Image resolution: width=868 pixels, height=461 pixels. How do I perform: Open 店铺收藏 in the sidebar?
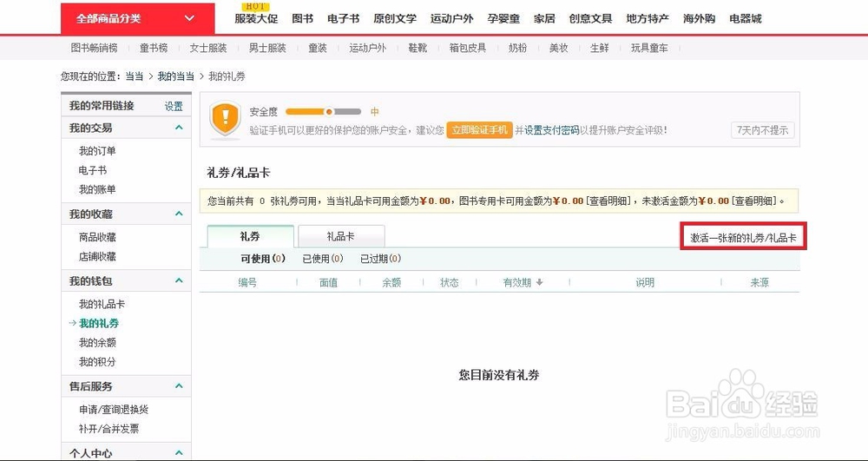coord(97,256)
